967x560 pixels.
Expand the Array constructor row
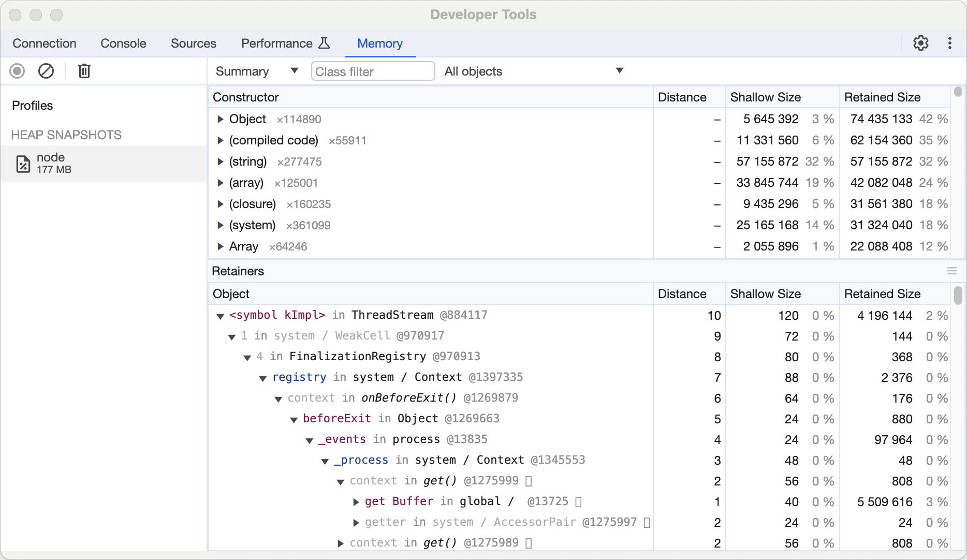pyautogui.click(x=220, y=246)
